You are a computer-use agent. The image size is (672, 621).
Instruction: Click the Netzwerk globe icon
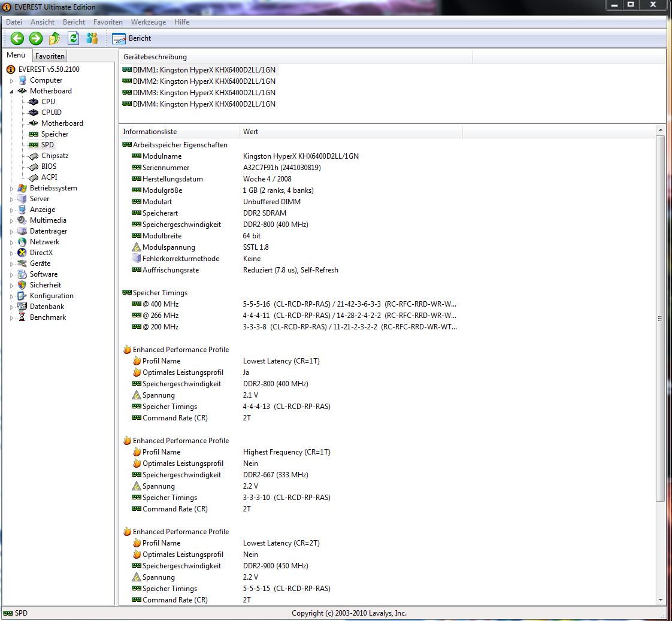(x=22, y=242)
